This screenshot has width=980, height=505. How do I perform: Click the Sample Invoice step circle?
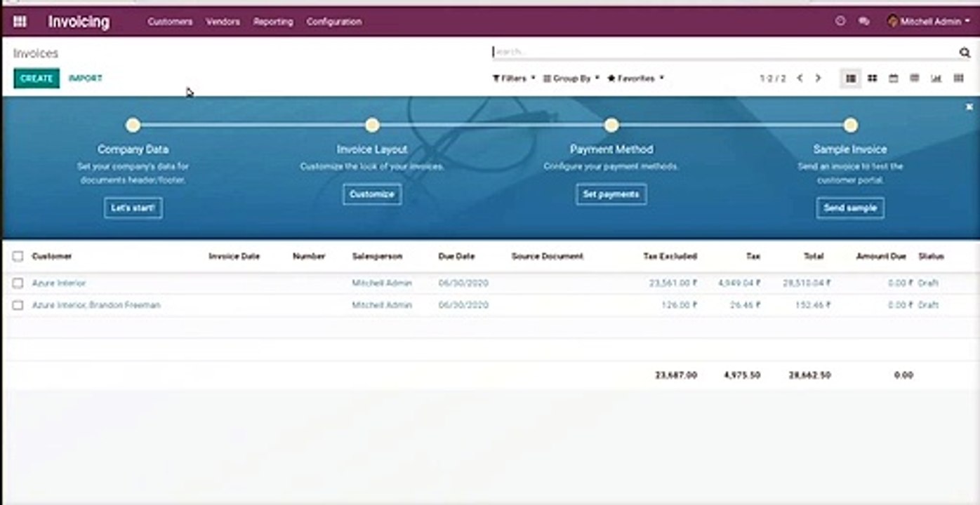(x=850, y=126)
